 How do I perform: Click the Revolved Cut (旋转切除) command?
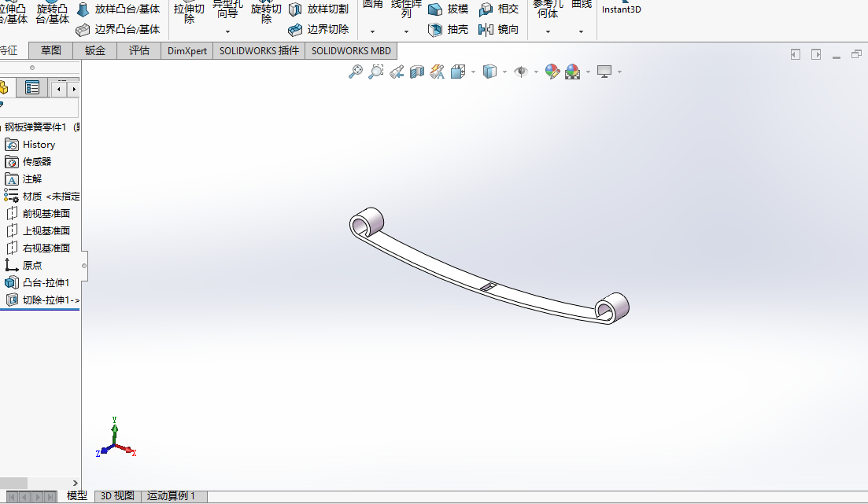coord(266,14)
